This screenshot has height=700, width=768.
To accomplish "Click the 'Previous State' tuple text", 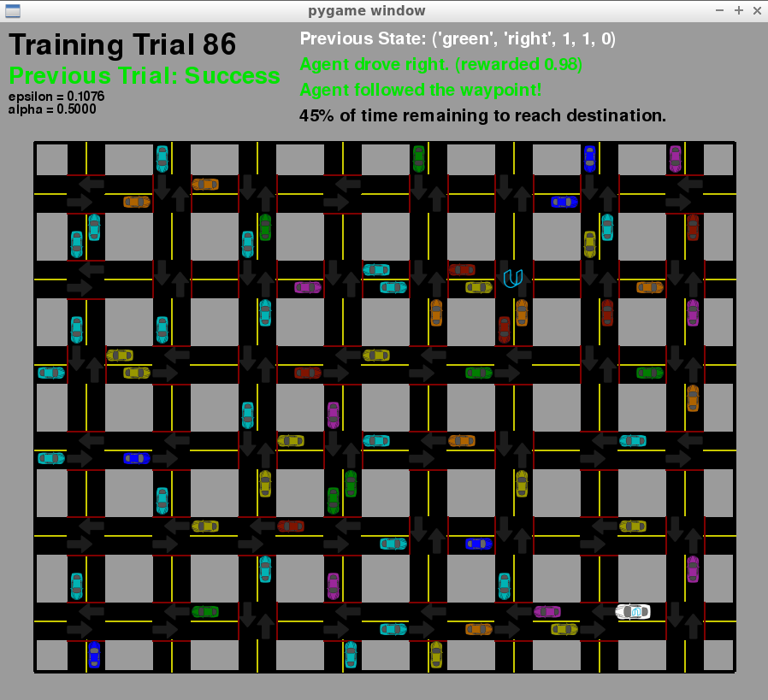I will pos(458,39).
